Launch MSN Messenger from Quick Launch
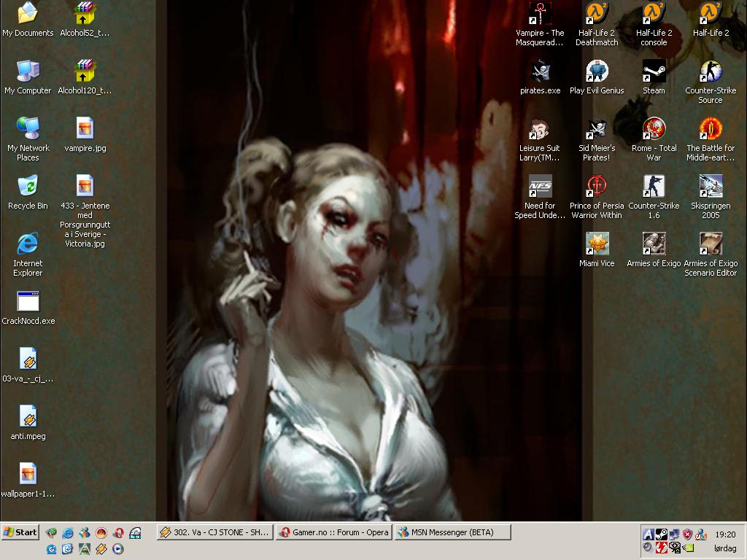The height and width of the screenshot is (560, 747). [x=85, y=533]
